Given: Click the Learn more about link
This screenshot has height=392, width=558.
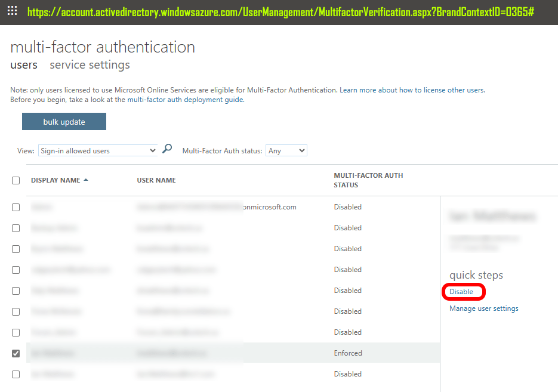Looking at the screenshot, I should point(368,90).
